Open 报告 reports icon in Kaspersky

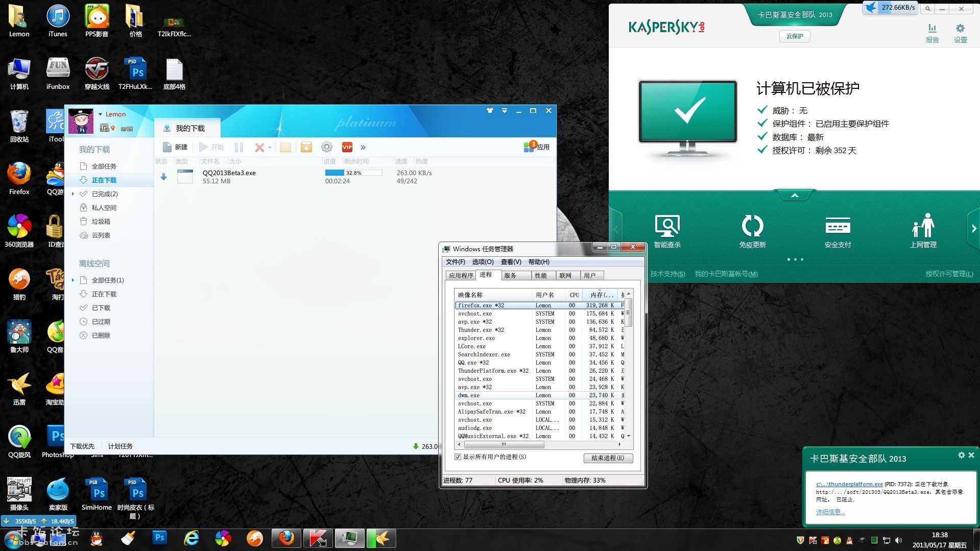(932, 33)
